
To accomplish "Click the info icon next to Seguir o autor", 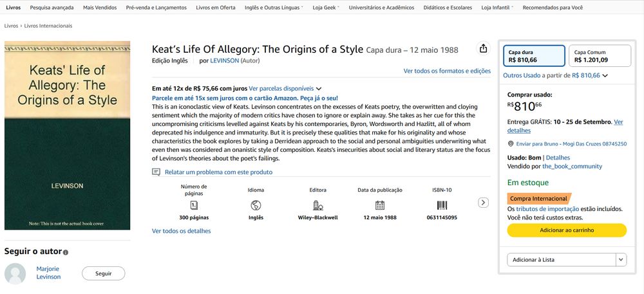I will click(66, 252).
